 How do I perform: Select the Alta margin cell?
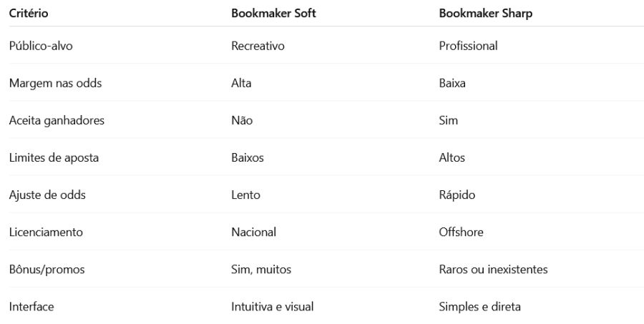click(x=241, y=83)
